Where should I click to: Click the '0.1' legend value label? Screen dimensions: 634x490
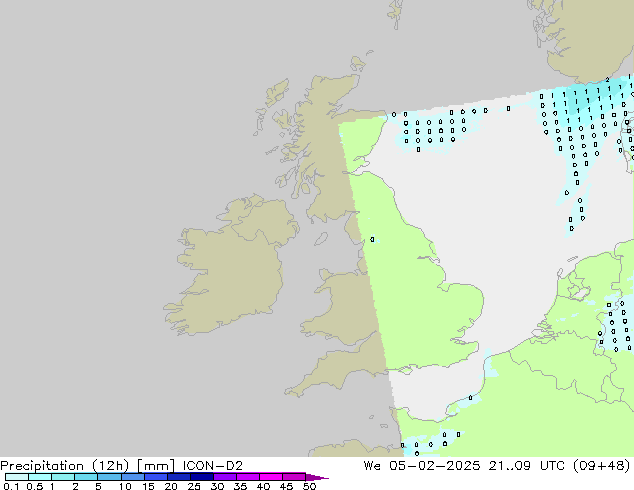11,486
